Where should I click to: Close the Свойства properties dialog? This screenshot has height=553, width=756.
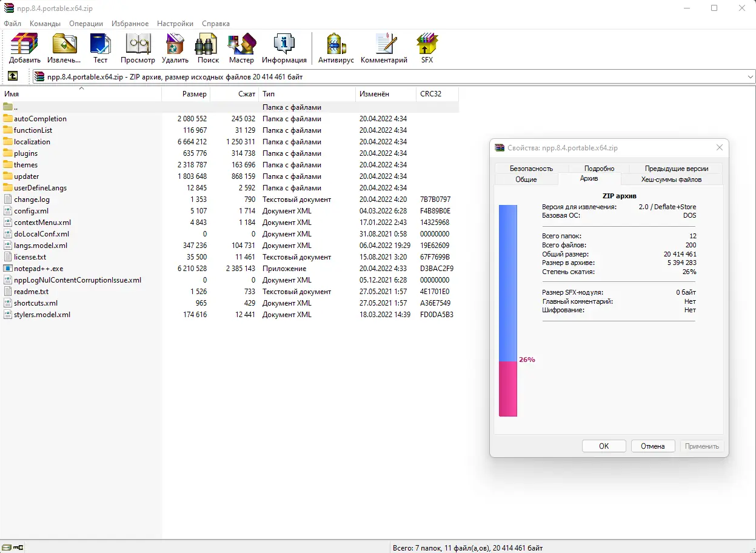click(720, 147)
